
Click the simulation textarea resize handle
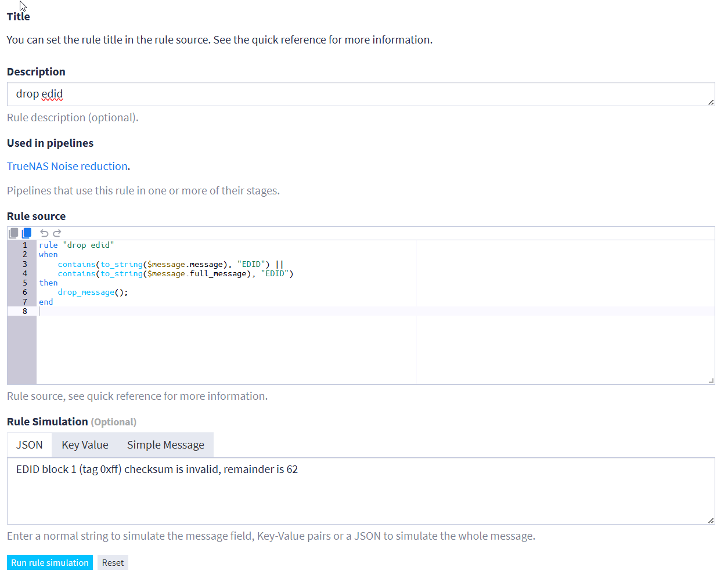click(711, 521)
